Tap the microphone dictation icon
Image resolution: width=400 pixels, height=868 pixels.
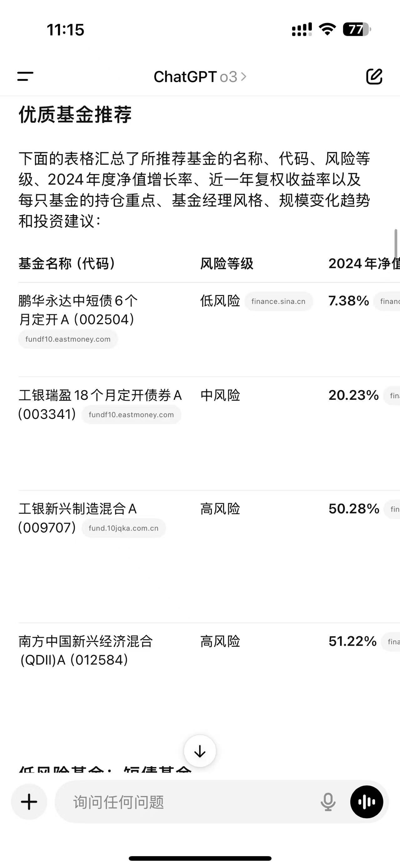[x=328, y=802]
